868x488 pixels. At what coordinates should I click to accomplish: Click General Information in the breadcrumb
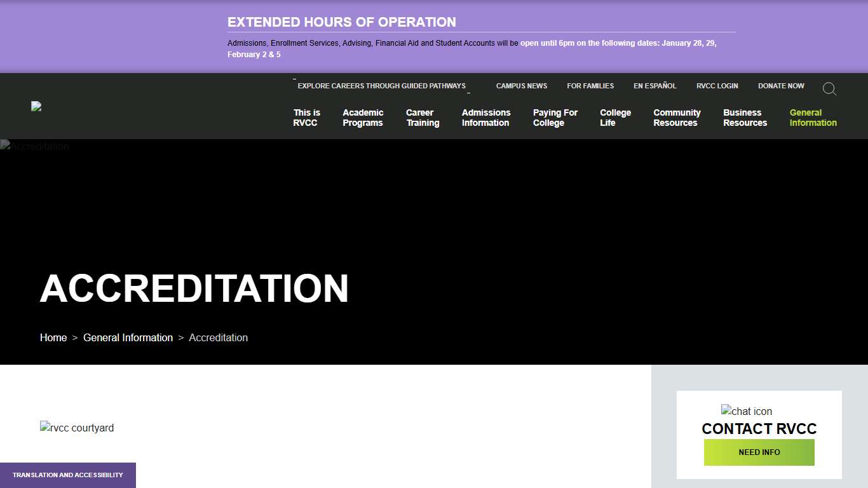(x=128, y=337)
